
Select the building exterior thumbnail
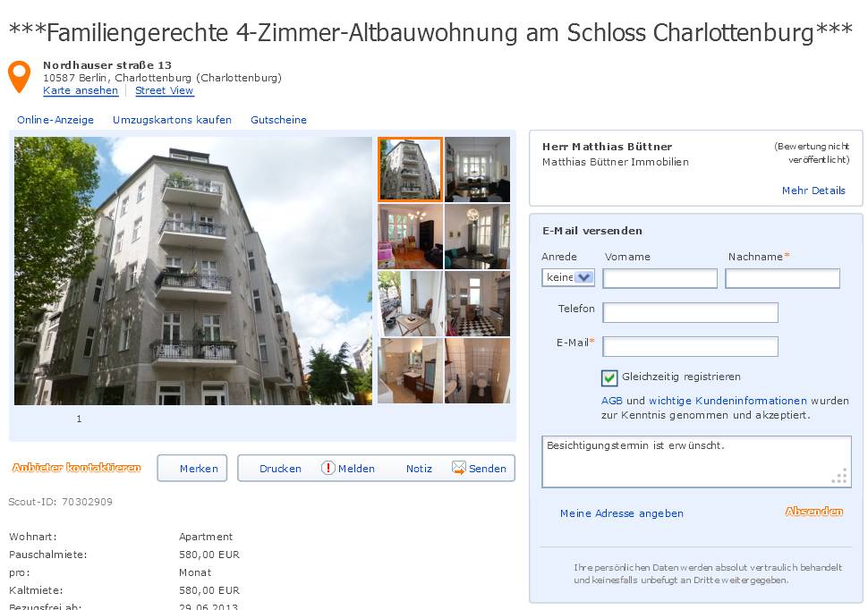coord(410,169)
